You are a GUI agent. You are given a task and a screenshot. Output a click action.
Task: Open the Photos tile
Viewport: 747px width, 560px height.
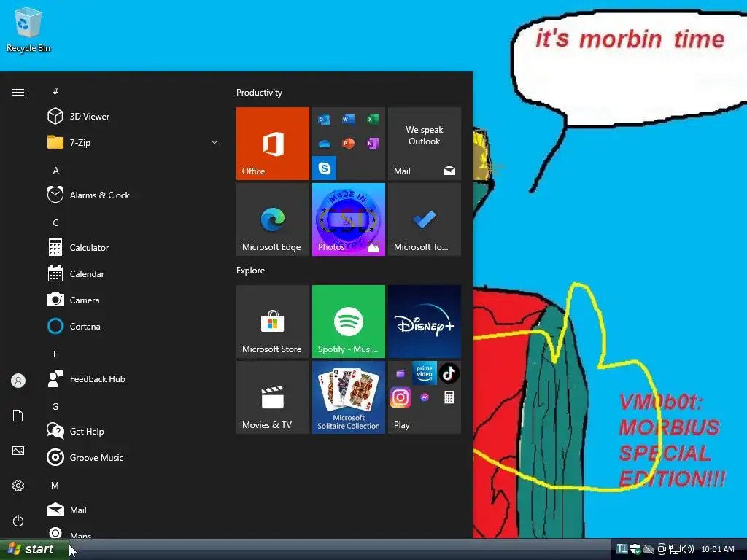(x=348, y=219)
